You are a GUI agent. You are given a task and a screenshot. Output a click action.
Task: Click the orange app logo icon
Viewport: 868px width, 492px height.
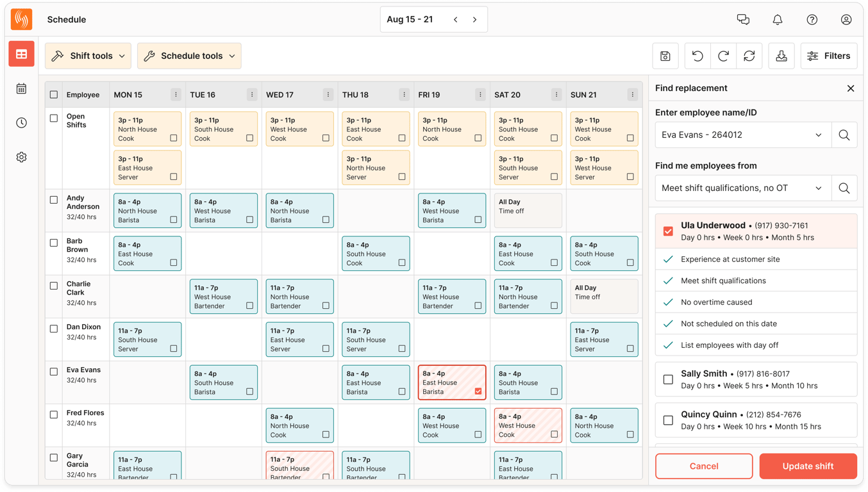coord(22,19)
